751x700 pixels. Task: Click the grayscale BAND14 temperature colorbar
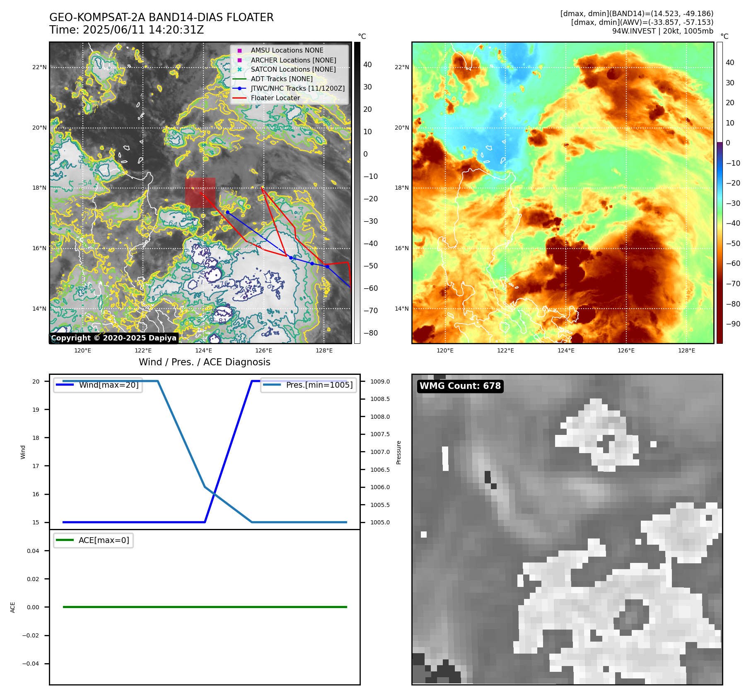(357, 193)
